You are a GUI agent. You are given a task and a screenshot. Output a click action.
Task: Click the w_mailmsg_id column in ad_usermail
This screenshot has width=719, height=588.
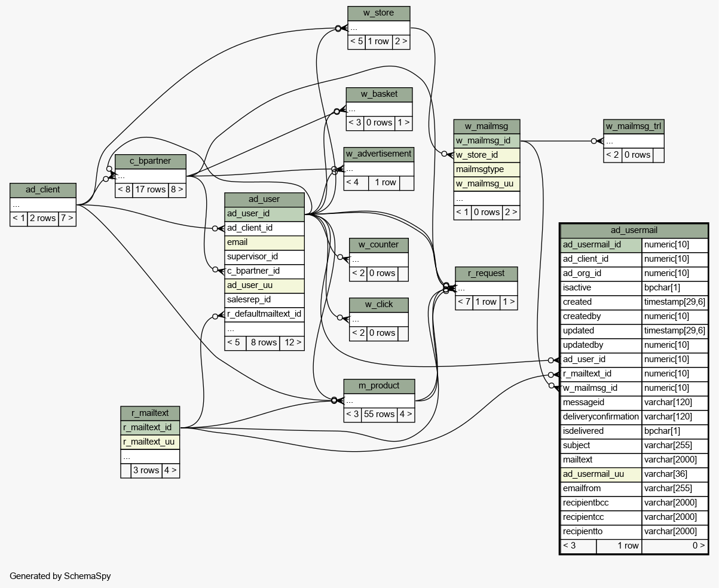pyautogui.click(x=601, y=388)
